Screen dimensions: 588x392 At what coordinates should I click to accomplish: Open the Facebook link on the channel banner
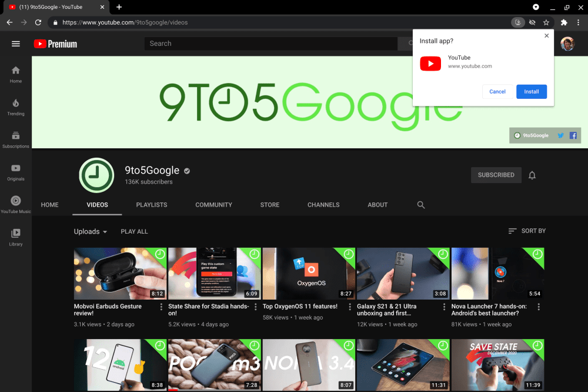pos(572,135)
